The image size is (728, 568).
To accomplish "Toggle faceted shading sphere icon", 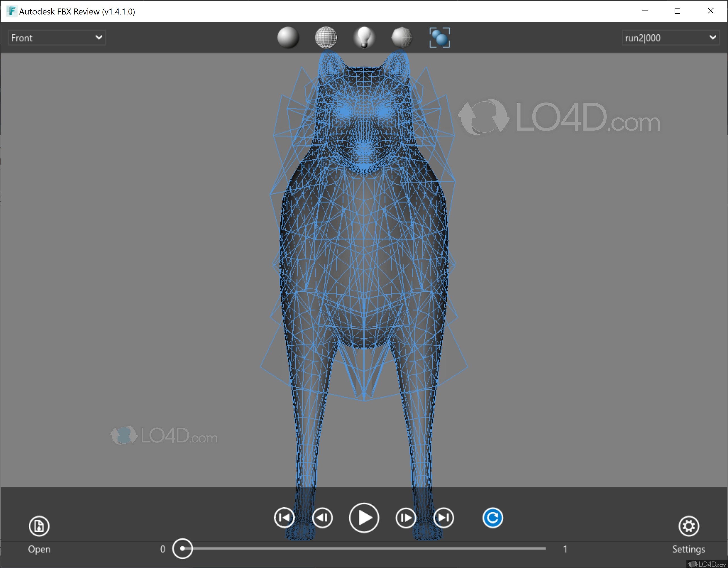I will [402, 37].
